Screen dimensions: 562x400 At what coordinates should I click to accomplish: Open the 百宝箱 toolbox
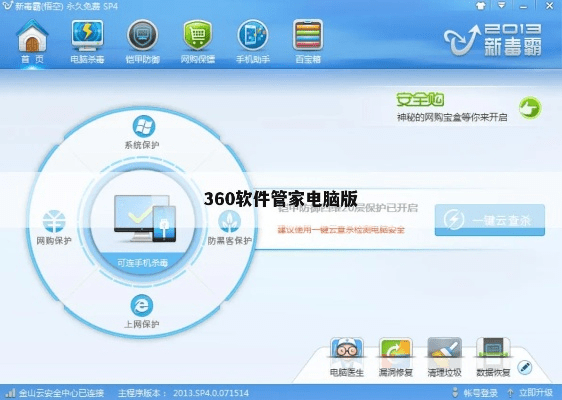click(x=308, y=42)
